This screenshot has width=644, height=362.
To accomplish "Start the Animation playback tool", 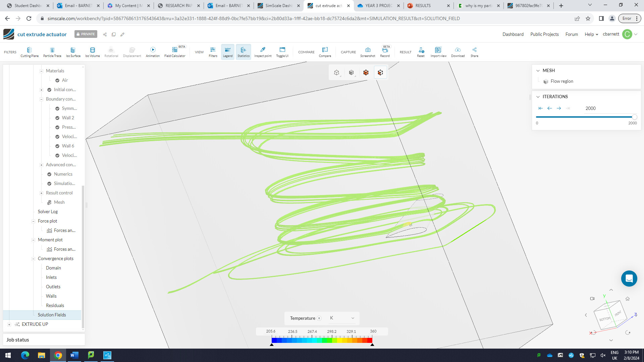I will (x=153, y=51).
